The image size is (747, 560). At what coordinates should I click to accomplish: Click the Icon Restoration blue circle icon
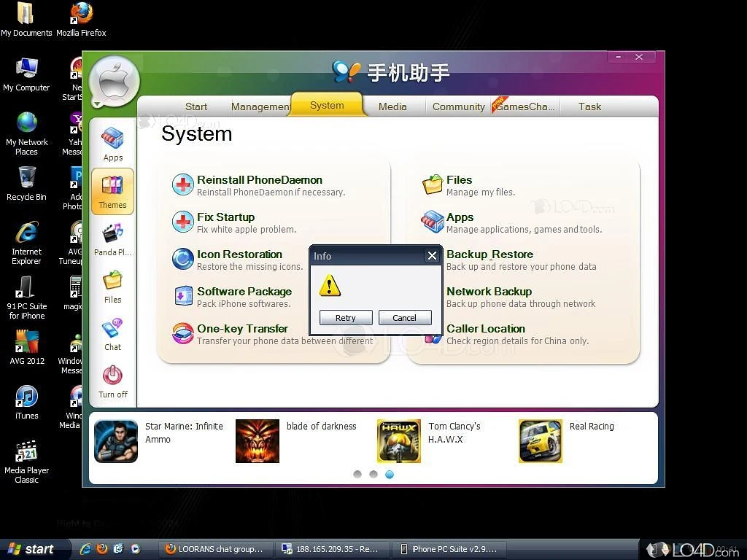pyautogui.click(x=183, y=259)
